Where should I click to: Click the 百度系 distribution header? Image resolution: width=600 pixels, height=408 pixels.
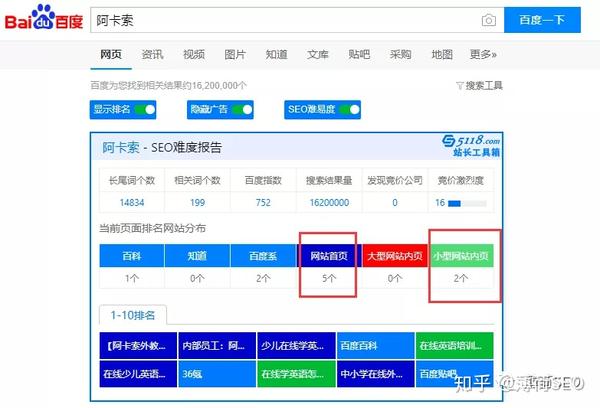click(x=263, y=256)
